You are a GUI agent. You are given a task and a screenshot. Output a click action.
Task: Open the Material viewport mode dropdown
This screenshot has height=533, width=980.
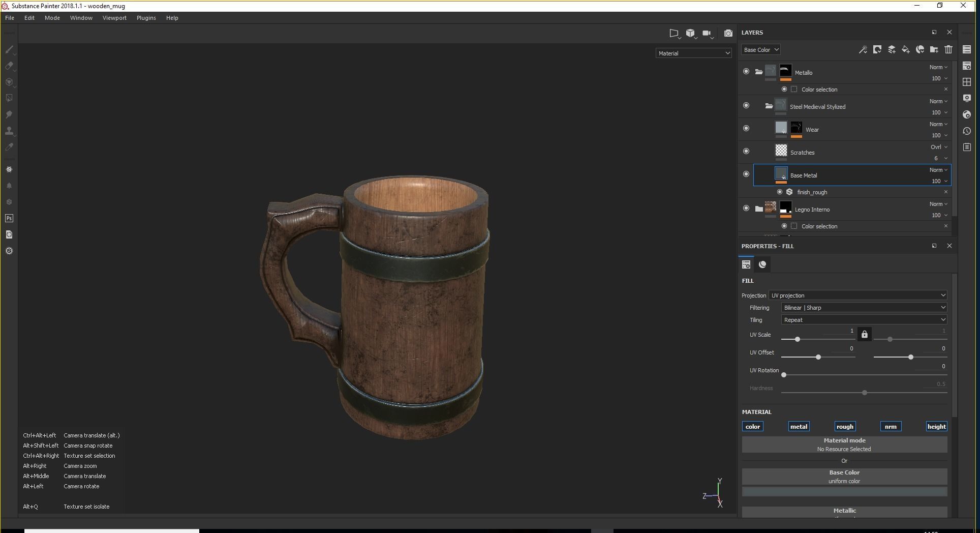pyautogui.click(x=694, y=53)
